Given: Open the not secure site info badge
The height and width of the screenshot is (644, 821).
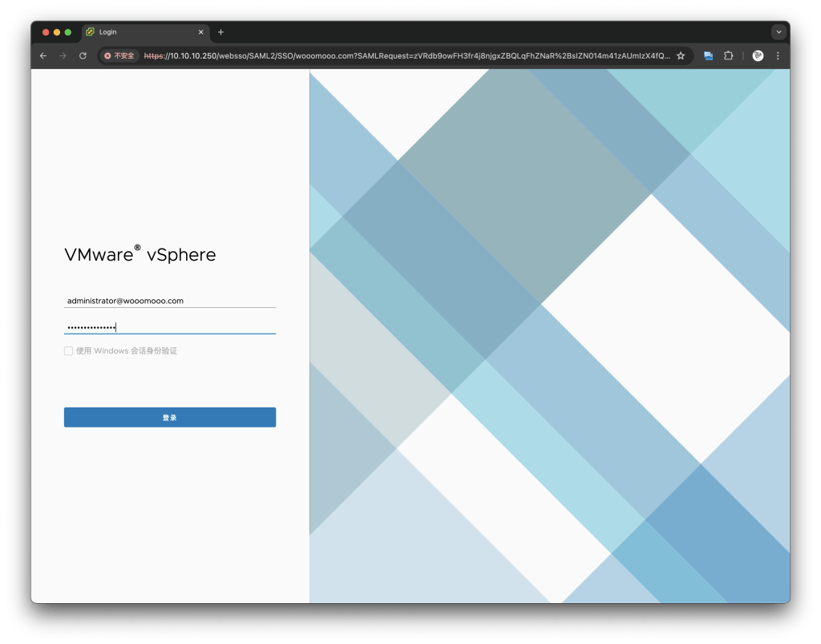Looking at the screenshot, I should click(x=119, y=55).
